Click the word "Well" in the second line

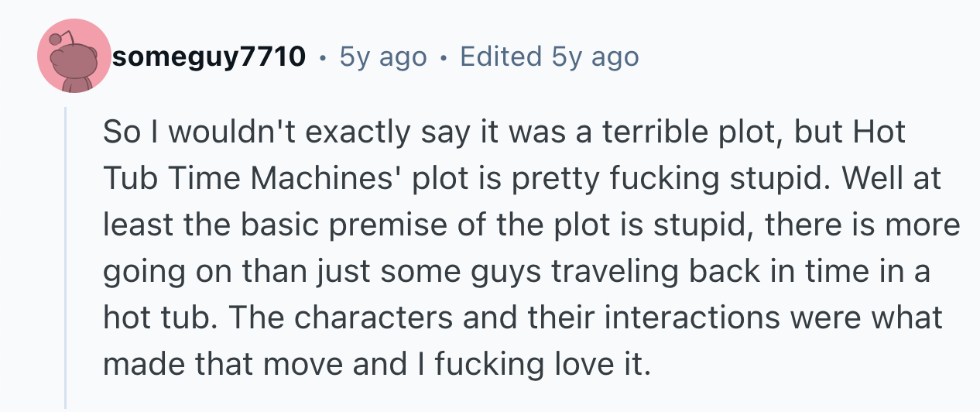pyautogui.click(x=869, y=179)
